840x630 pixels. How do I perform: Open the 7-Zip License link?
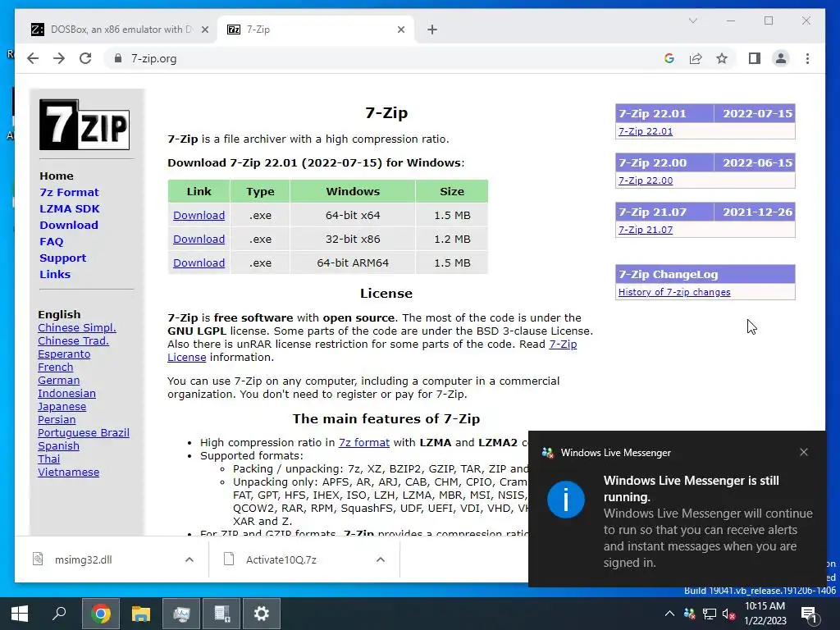coord(563,345)
